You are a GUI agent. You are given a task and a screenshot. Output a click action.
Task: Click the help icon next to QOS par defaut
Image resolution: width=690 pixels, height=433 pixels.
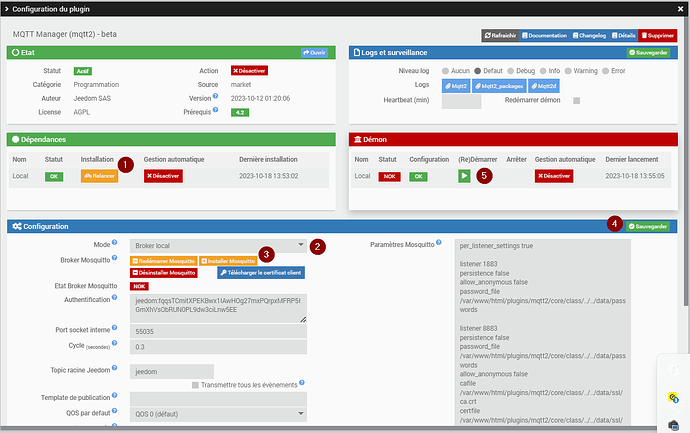(114, 411)
